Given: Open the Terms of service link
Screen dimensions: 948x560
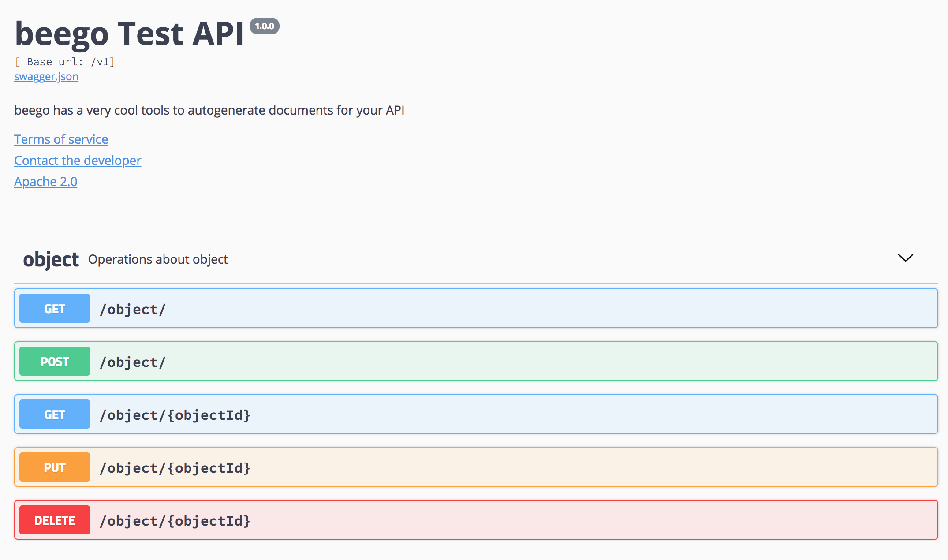Looking at the screenshot, I should (x=61, y=139).
